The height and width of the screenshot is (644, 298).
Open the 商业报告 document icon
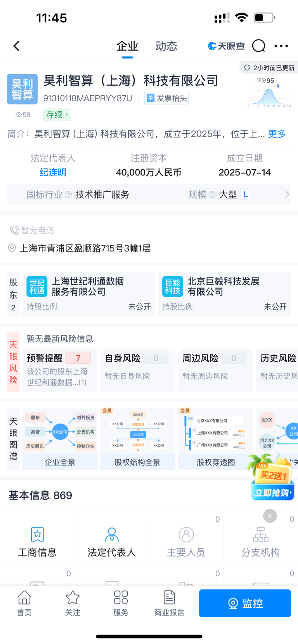pyautogui.click(x=169, y=598)
